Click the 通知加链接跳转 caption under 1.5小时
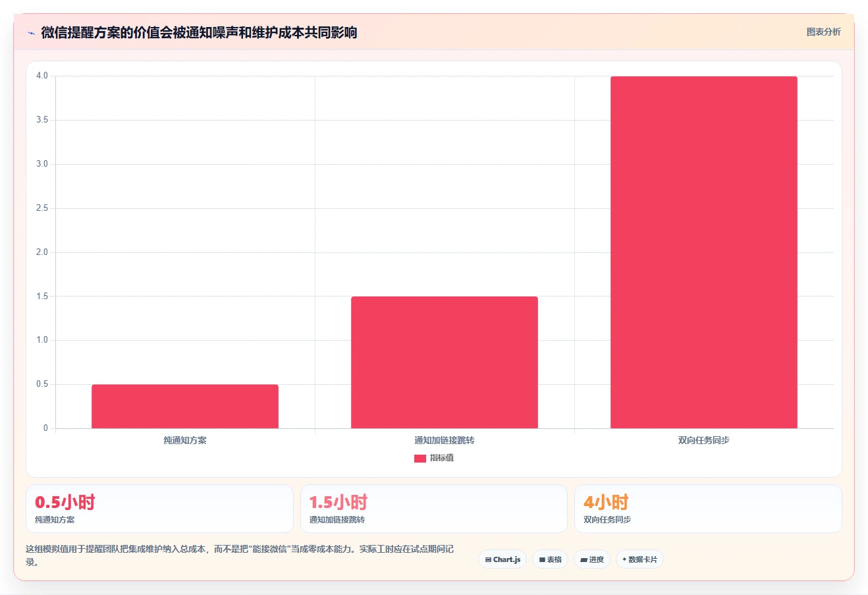868x595 pixels. (337, 520)
